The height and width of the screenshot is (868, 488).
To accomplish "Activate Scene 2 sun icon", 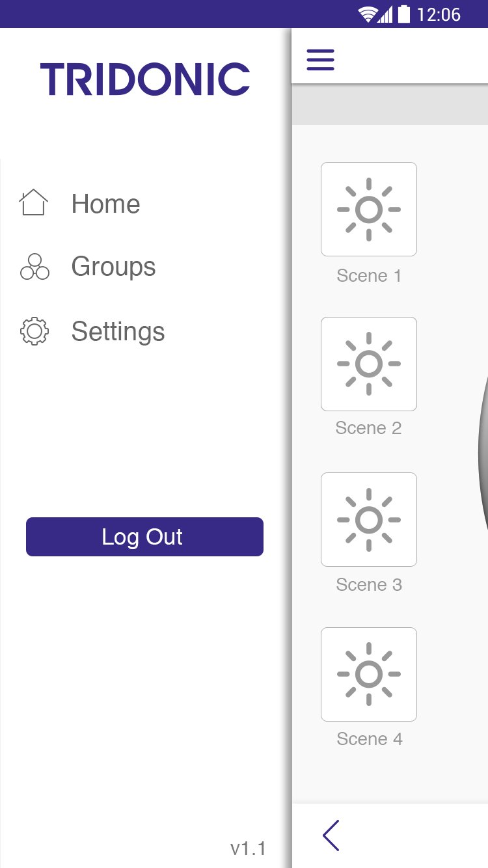I will (369, 364).
